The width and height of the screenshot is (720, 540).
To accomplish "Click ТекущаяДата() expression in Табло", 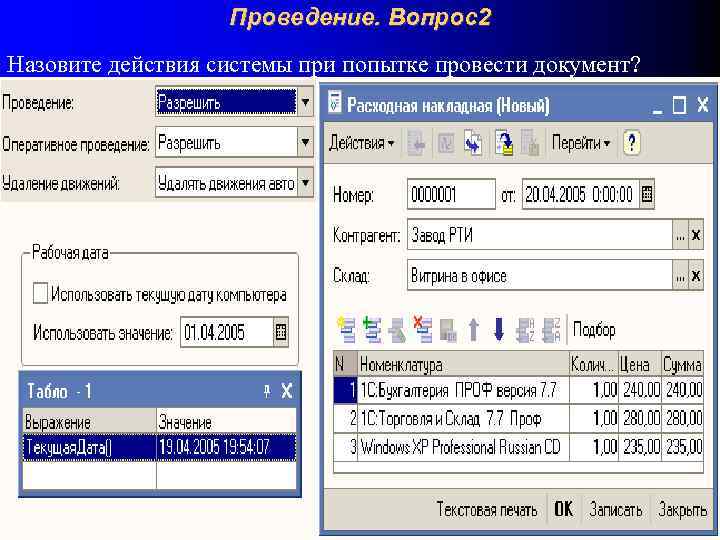I will coord(89,446).
